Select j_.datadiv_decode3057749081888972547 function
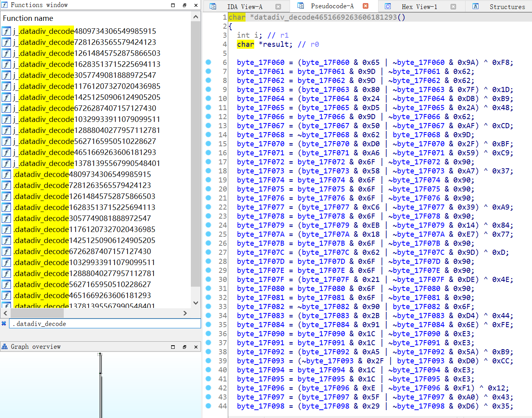The width and height of the screenshot is (532, 418). (85, 75)
